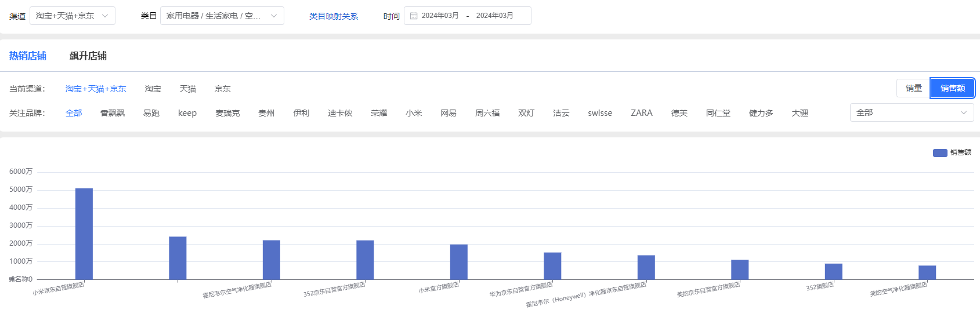The width and height of the screenshot is (980, 317).
Task: Filter current channel by 淘宝
Action: [x=153, y=89]
